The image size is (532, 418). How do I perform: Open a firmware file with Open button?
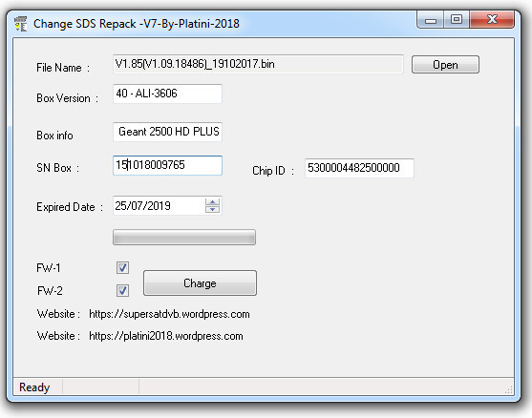[445, 64]
